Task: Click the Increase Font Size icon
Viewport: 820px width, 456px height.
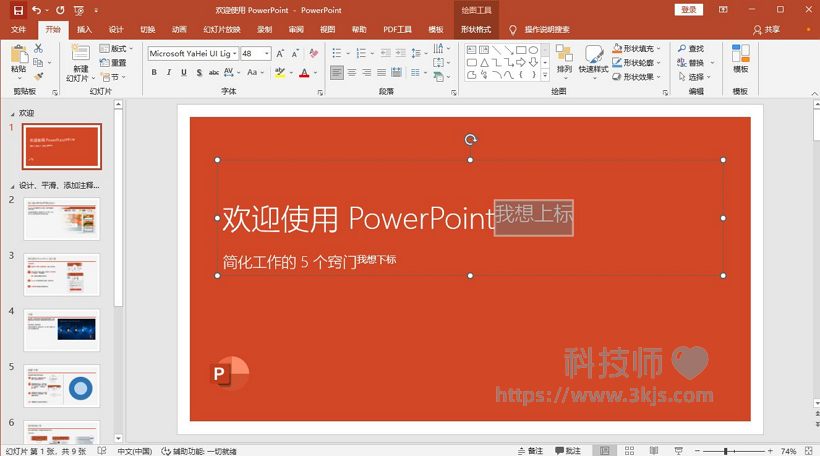Action: [280, 53]
